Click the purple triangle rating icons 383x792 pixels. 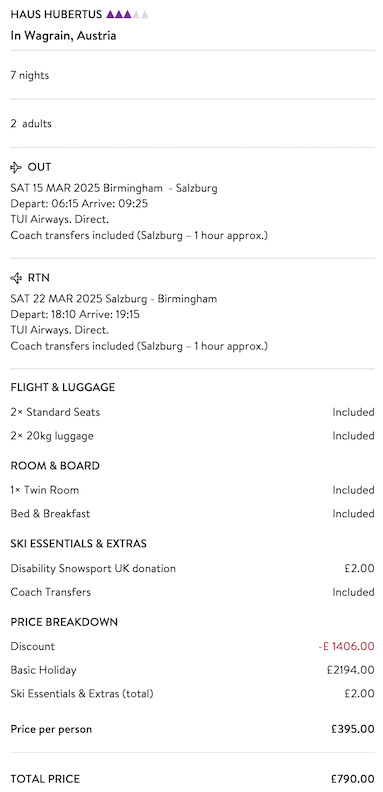[127, 14]
